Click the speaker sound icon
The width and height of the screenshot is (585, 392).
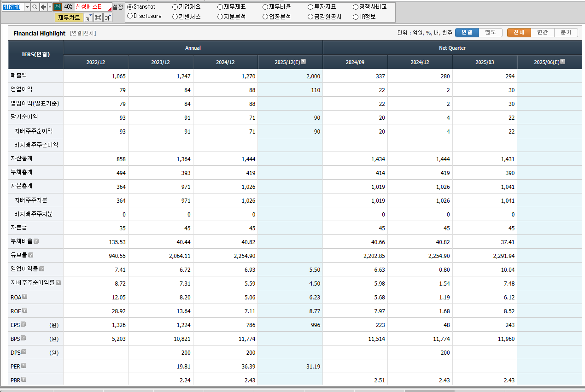43,7
